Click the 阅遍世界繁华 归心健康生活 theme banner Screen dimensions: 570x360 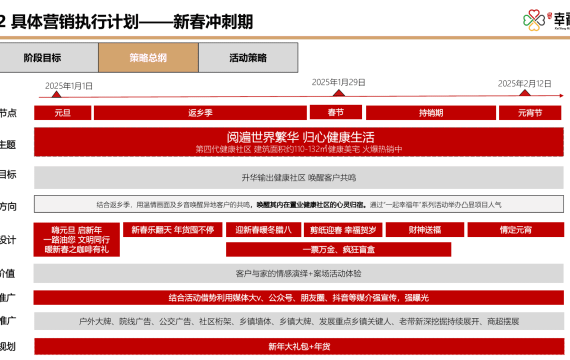coord(299,142)
